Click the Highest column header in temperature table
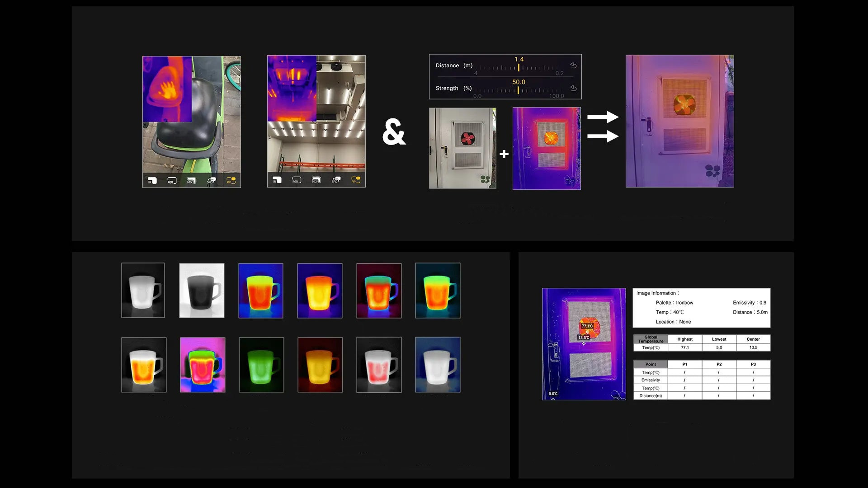This screenshot has height=488, width=868. pos(684,339)
